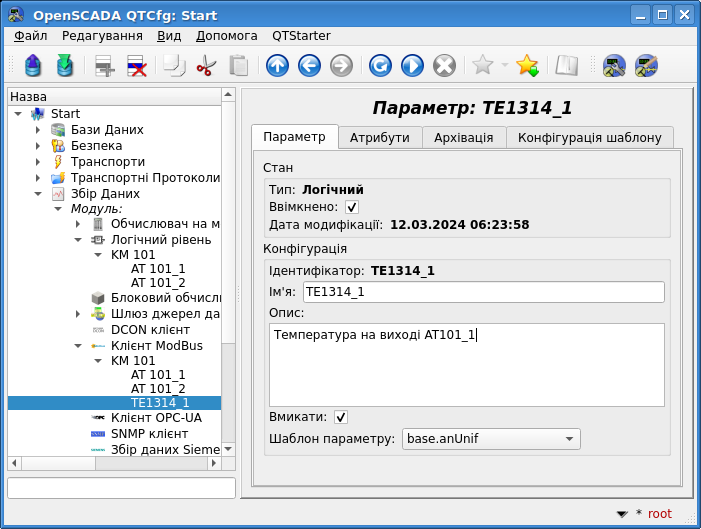The width and height of the screenshot is (701, 529).
Task: Toggle the Ввімкнено checkbox
Action: coord(352,207)
